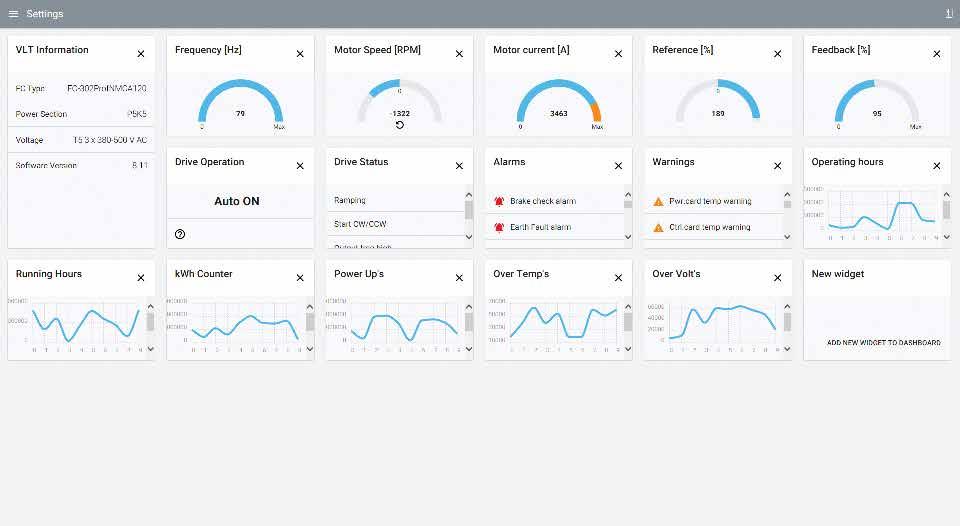Click Over Temp's scroll down arrow
This screenshot has height=526, width=960.
pos(628,349)
